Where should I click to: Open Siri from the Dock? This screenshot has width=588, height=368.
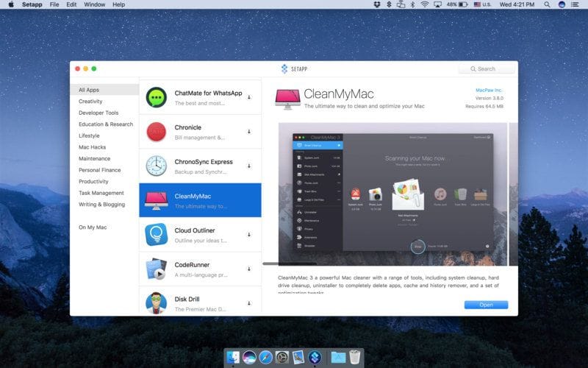coord(249,358)
